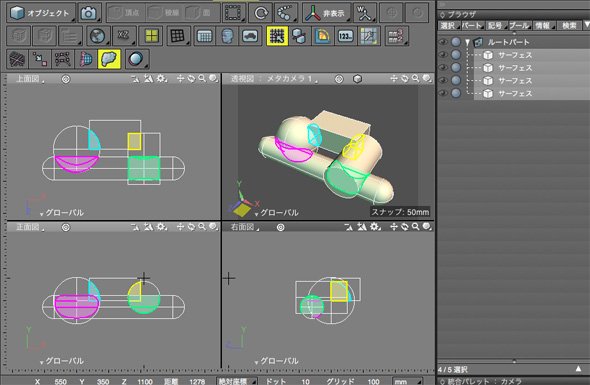This screenshot has height=385, width=590.
Task: Collapse the ルートパート tree node triangle
Action: coord(467,42)
